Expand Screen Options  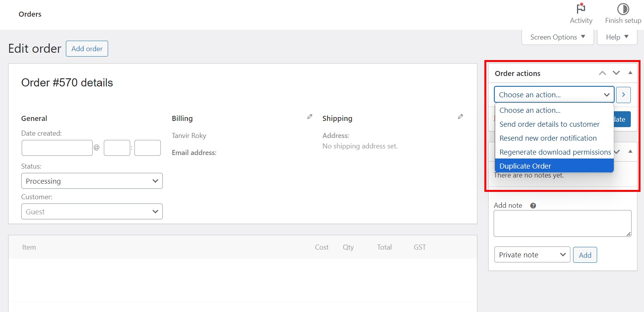[x=557, y=37]
